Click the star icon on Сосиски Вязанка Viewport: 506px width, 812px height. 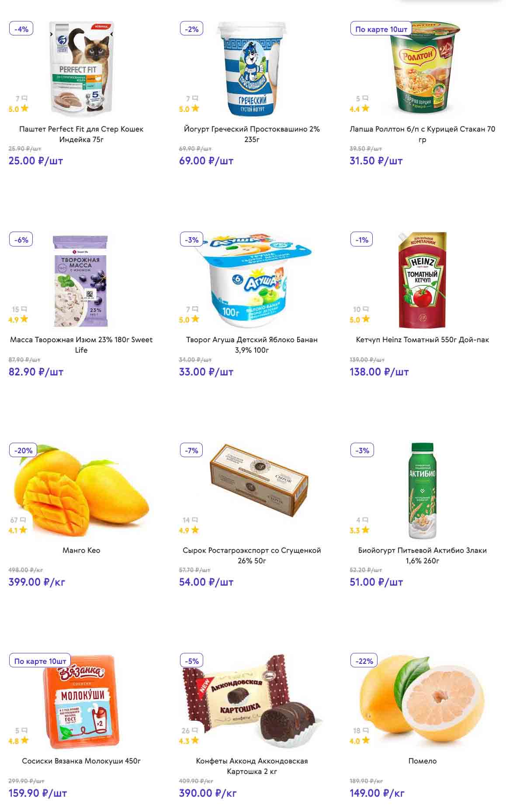click(x=24, y=740)
